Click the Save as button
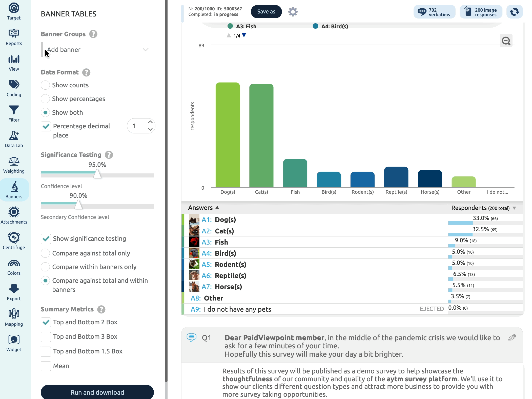 tap(266, 12)
